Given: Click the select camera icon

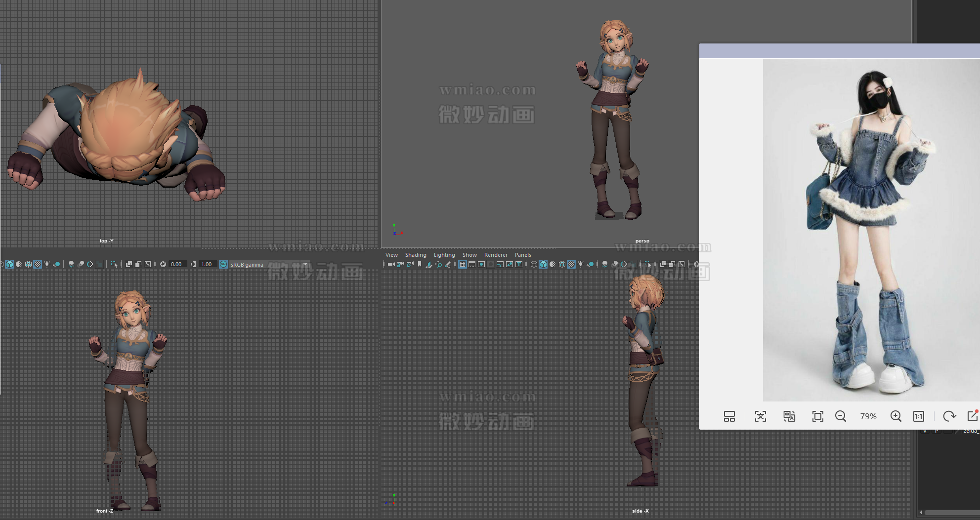Looking at the screenshot, I should point(391,264).
